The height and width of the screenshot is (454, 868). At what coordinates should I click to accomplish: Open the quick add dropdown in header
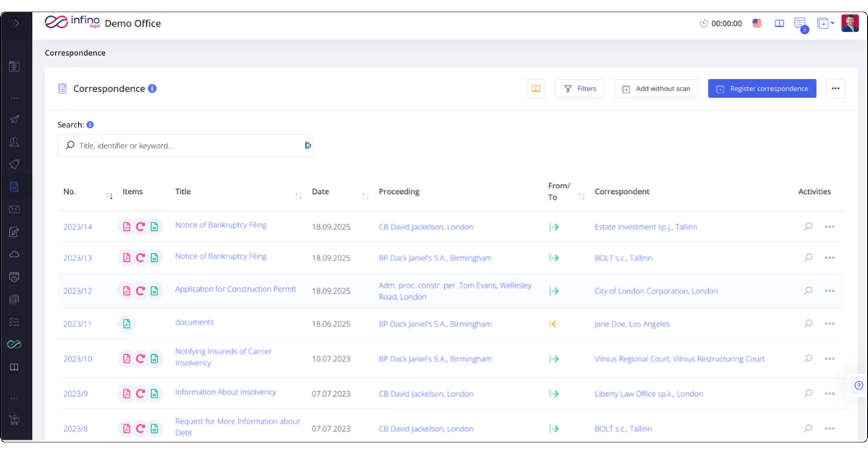pos(825,23)
